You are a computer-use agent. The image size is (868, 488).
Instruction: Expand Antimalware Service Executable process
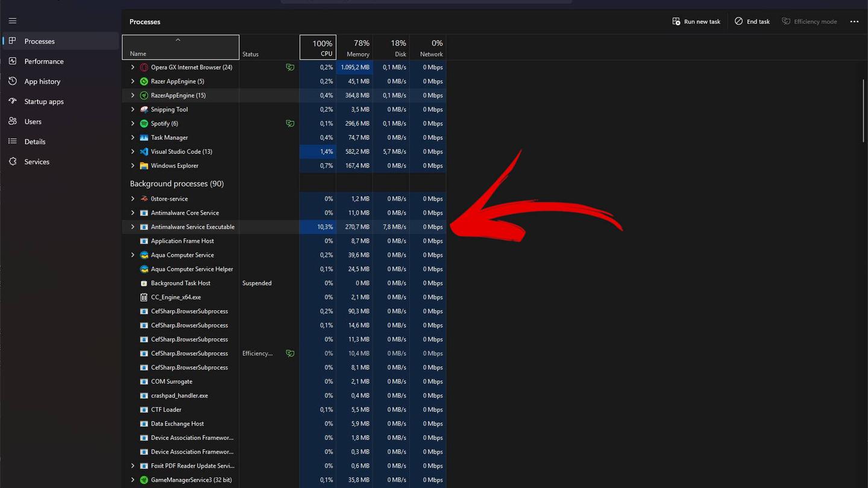coord(133,227)
